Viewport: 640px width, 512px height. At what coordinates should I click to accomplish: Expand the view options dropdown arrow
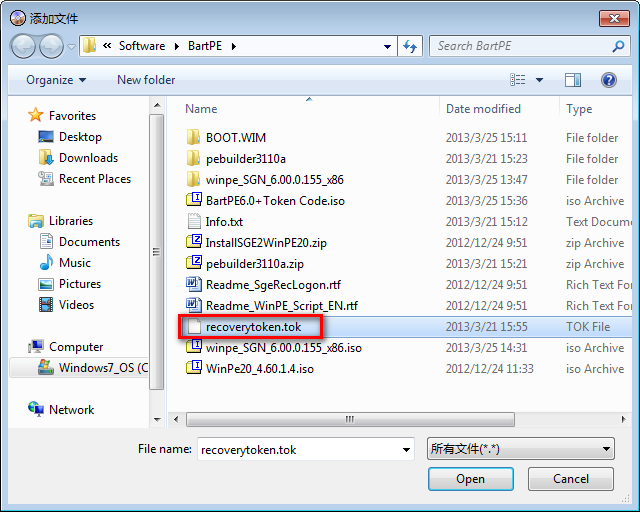pos(540,80)
